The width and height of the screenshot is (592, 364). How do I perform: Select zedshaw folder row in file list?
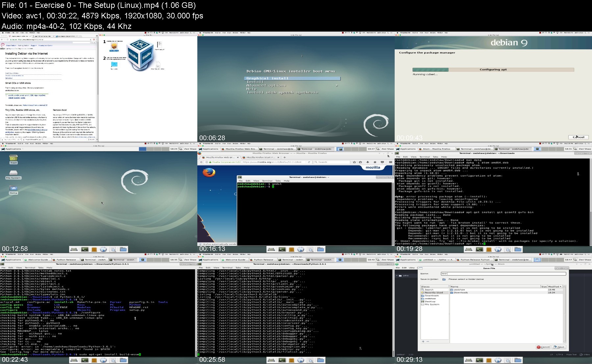coord(506,290)
